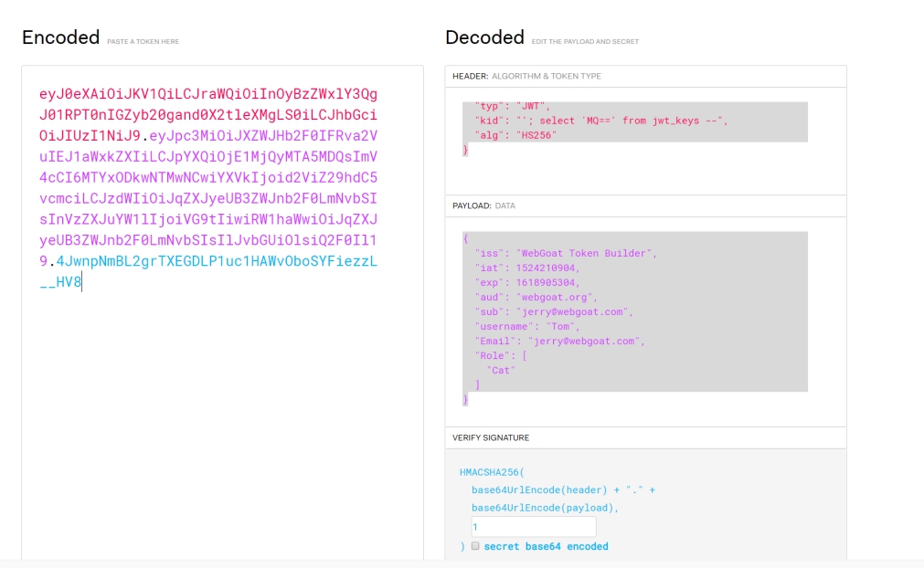The image size is (924, 568).
Task: Click inside the encoded token text area
Action: pos(222,312)
